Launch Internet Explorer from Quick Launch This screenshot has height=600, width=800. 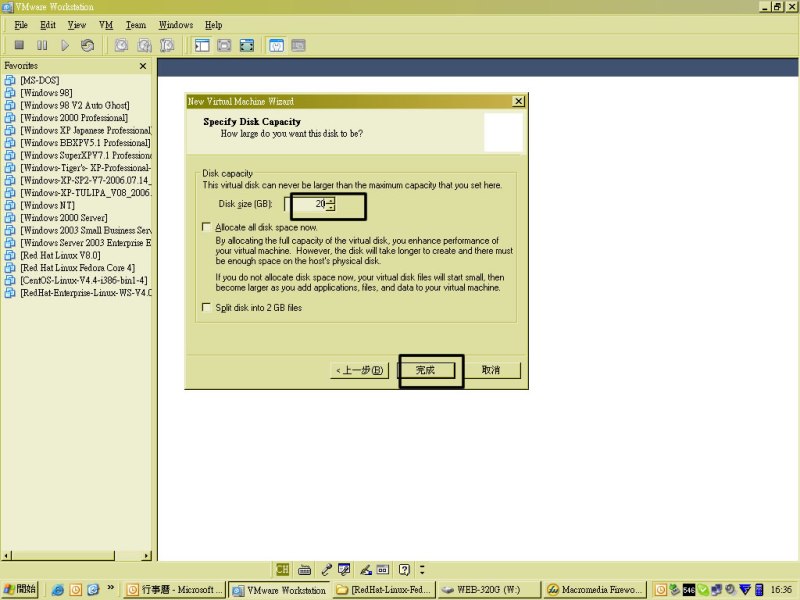(x=58, y=590)
